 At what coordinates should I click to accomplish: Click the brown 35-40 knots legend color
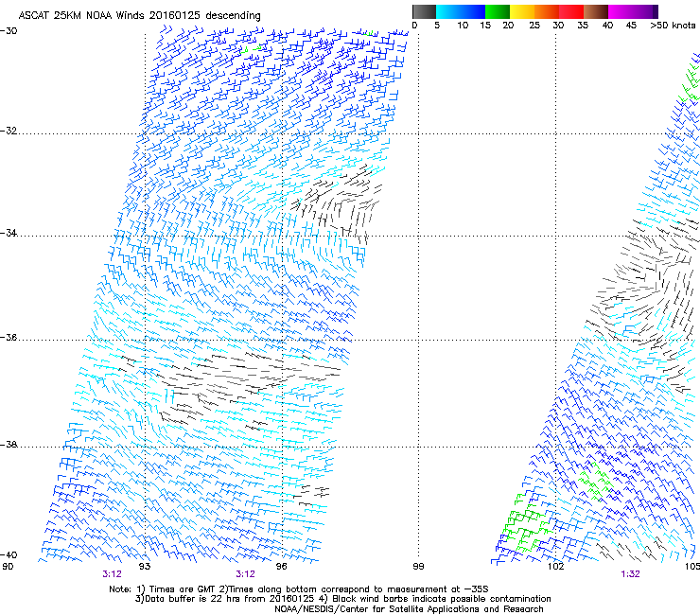pos(596,11)
